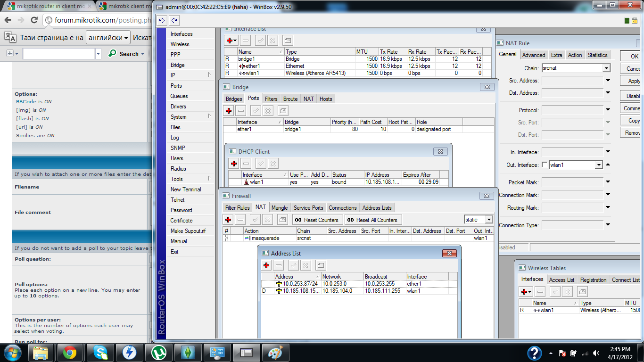
Task: Click the comment icon in Wireless Tables toolbar
Action: (x=583, y=292)
